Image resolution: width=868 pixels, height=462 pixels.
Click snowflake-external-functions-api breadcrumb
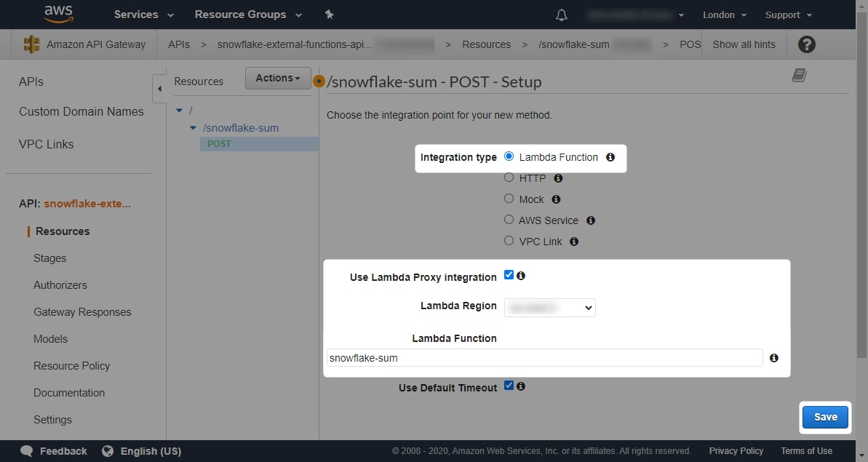pyautogui.click(x=295, y=44)
